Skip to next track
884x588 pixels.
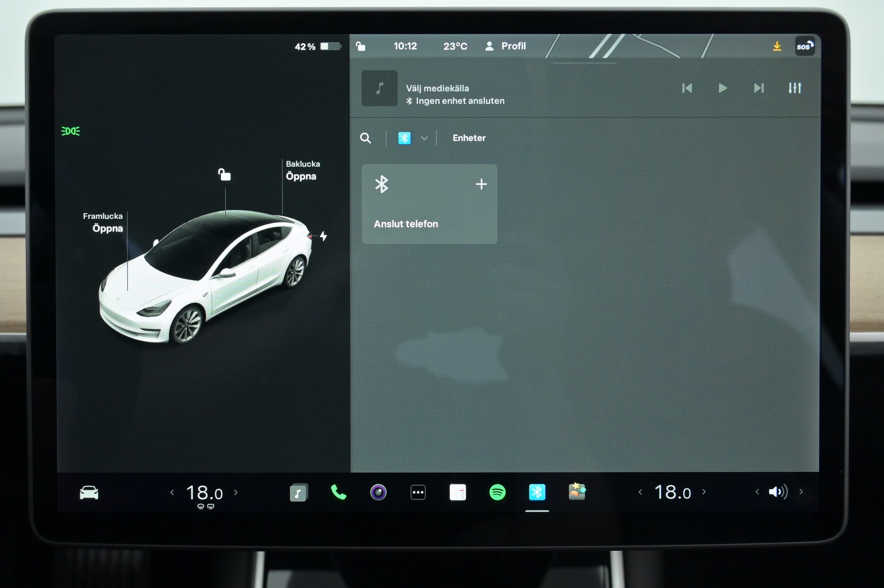(759, 88)
